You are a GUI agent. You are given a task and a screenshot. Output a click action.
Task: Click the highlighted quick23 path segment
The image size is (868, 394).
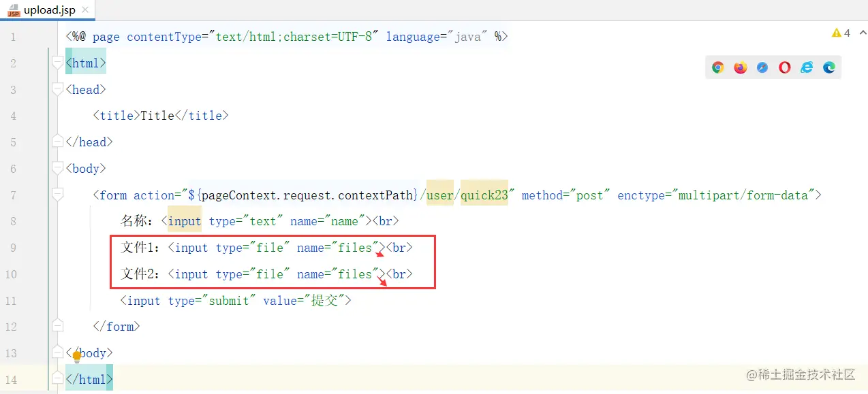[x=484, y=195]
